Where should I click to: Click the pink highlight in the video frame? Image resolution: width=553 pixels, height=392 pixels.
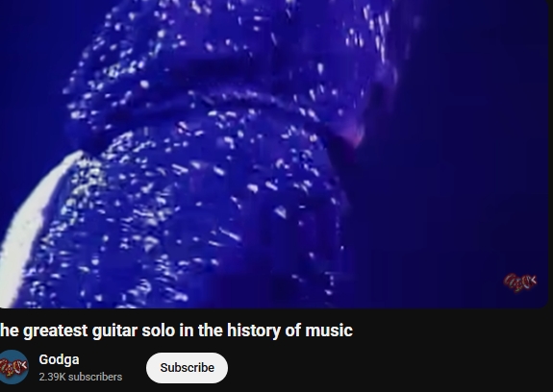[x=355, y=135]
